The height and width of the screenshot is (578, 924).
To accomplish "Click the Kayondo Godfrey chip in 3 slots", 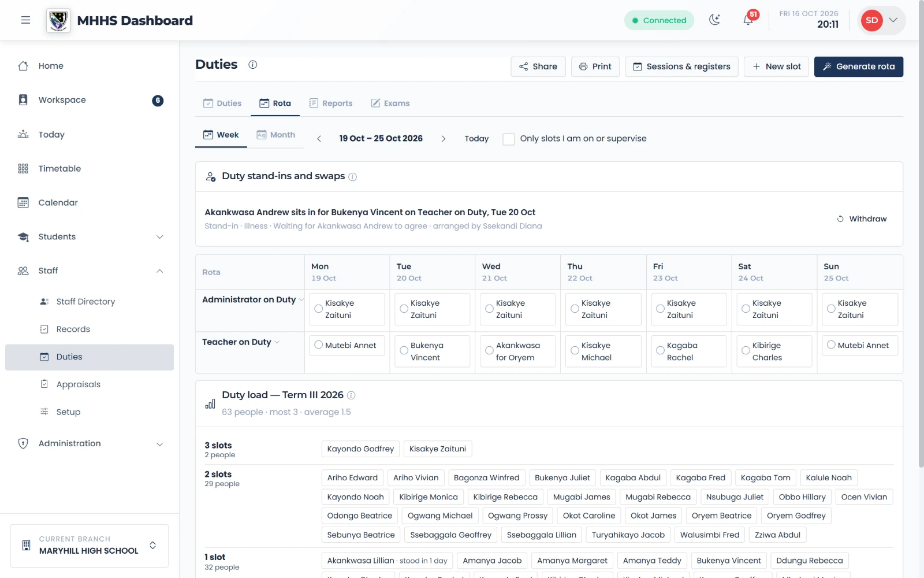I will pos(360,449).
